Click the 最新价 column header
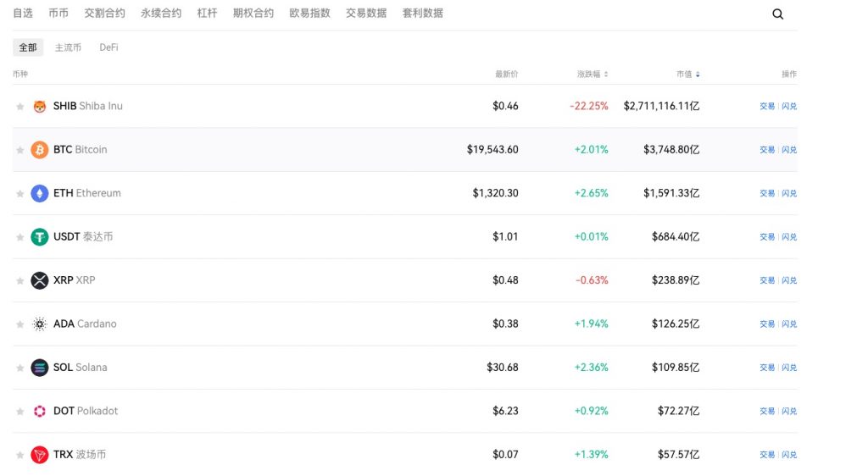Image resolution: width=868 pixels, height=476 pixels. pos(507,74)
